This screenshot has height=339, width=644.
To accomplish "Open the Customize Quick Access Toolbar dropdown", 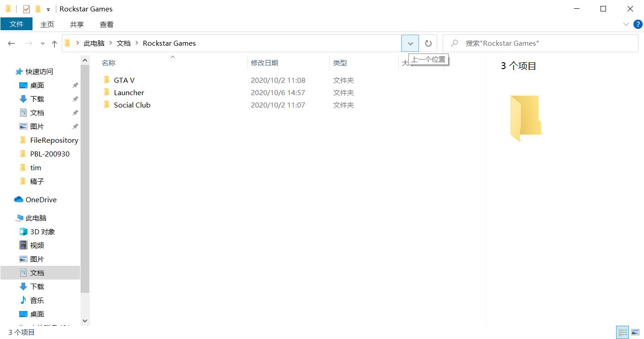I will click(x=48, y=9).
